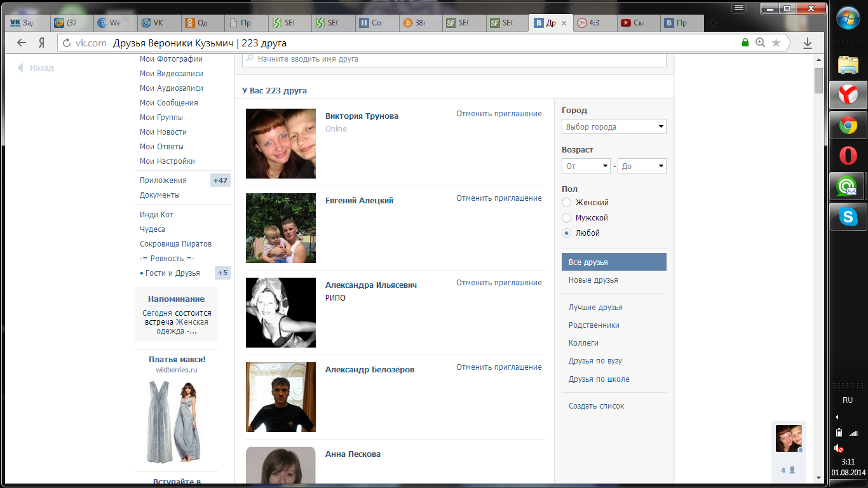
Task: Open Mail.Ru Agent from the taskbar
Action: [848, 186]
